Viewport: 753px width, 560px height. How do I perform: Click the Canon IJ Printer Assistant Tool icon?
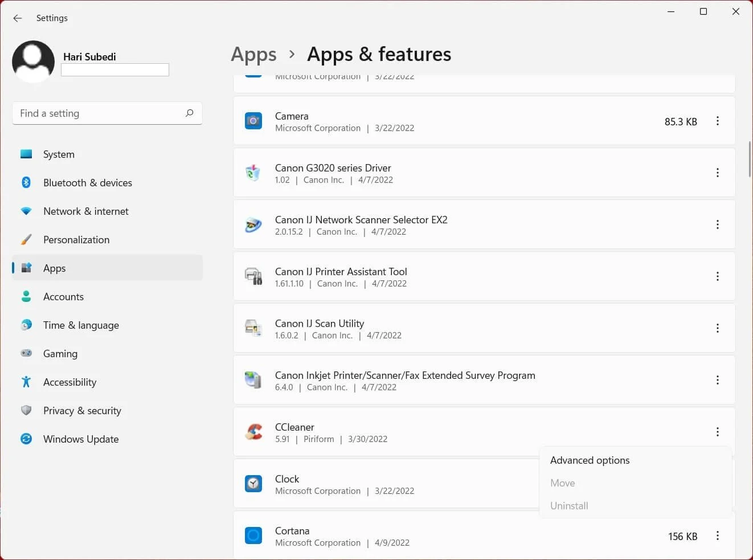click(253, 276)
